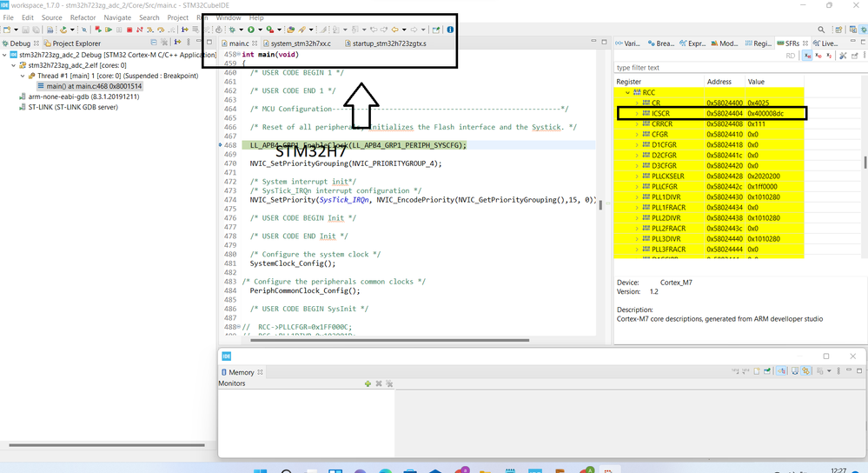The height and width of the screenshot is (473, 868).
Task: Click the editor horizontal scrollbar
Action: [390, 340]
